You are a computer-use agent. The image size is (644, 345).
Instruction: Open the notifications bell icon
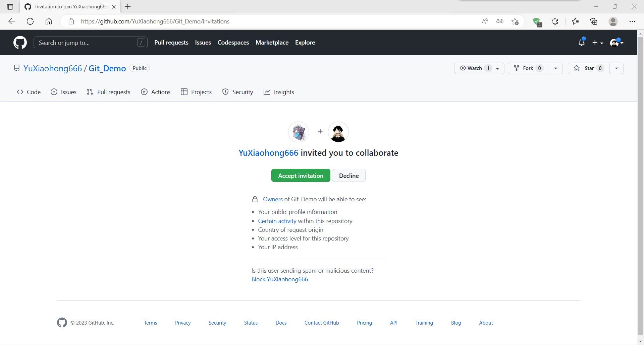coord(582,42)
